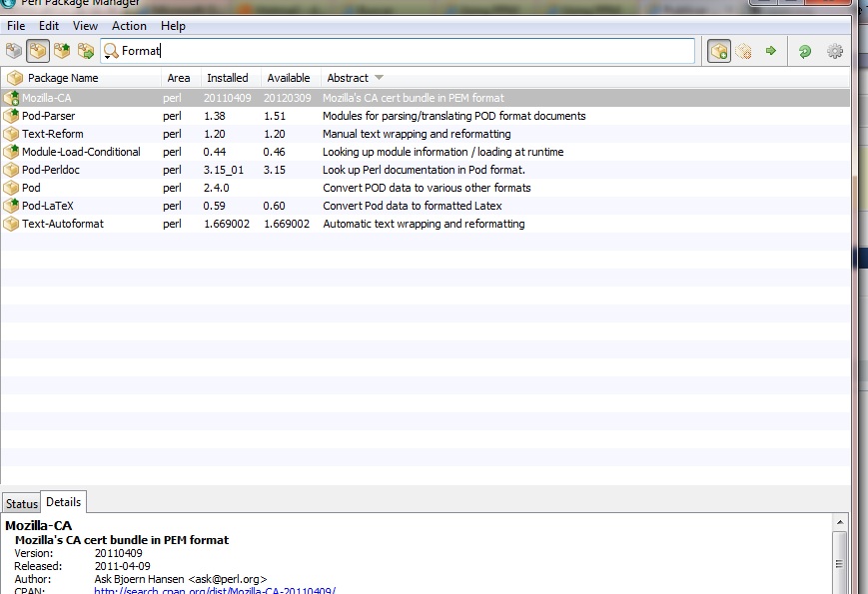
Task: Open the Action menu
Action: tap(129, 26)
